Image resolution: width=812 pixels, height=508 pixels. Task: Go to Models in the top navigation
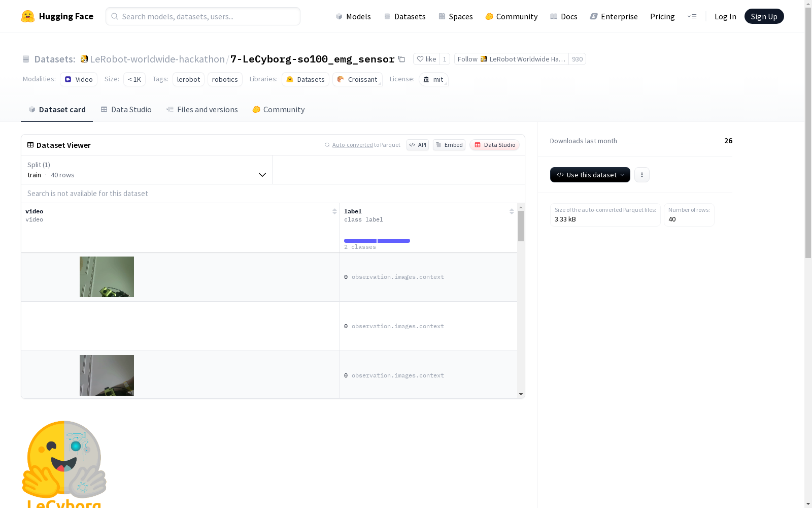pyautogui.click(x=353, y=16)
